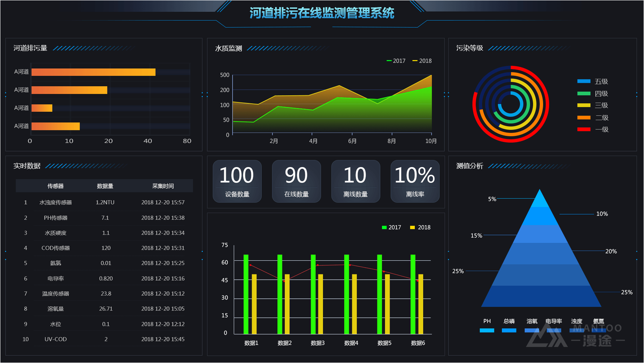The height and width of the screenshot is (363, 644).
Task: Click the PH legend marker under pyramid
Action: (487, 330)
